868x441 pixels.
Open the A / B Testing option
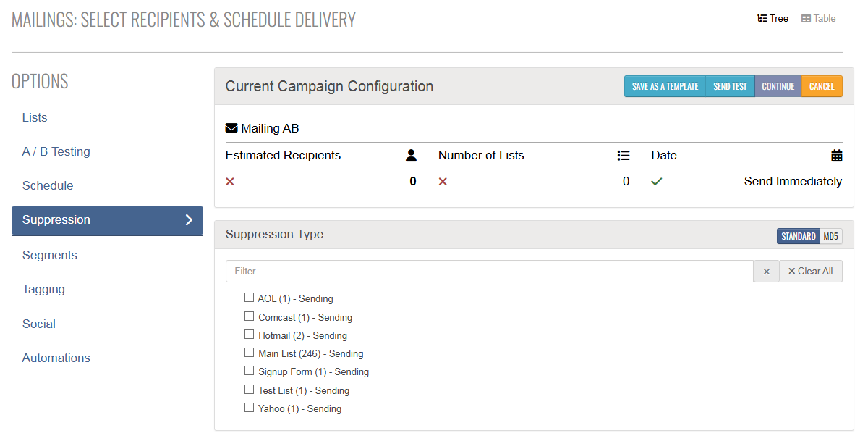tap(56, 152)
